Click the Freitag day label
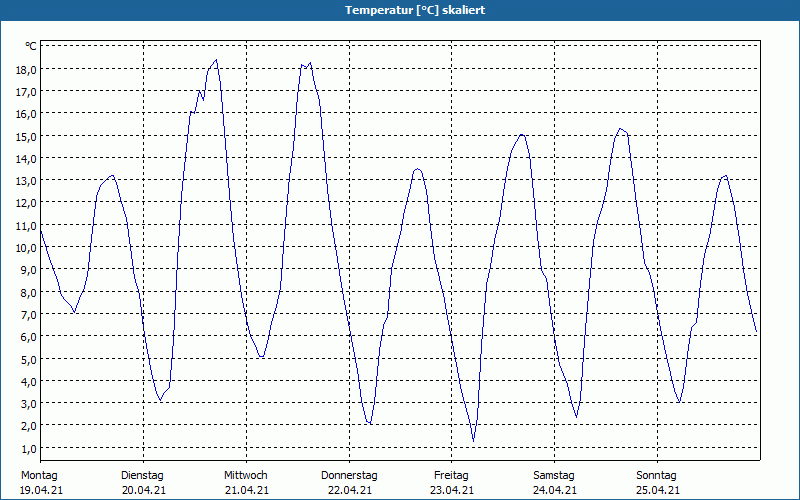This screenshot has width=800, height=500. click(452, 475)
